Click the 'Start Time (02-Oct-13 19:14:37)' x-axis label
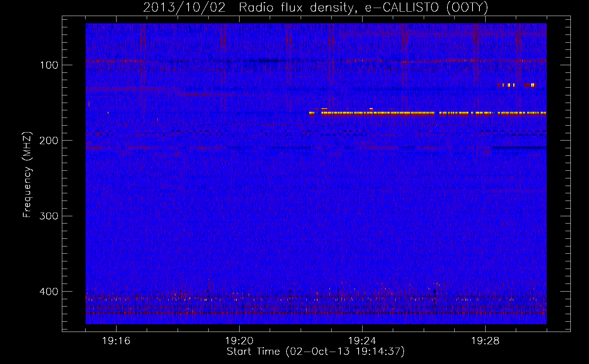The image size is (589, 364). 316,352
